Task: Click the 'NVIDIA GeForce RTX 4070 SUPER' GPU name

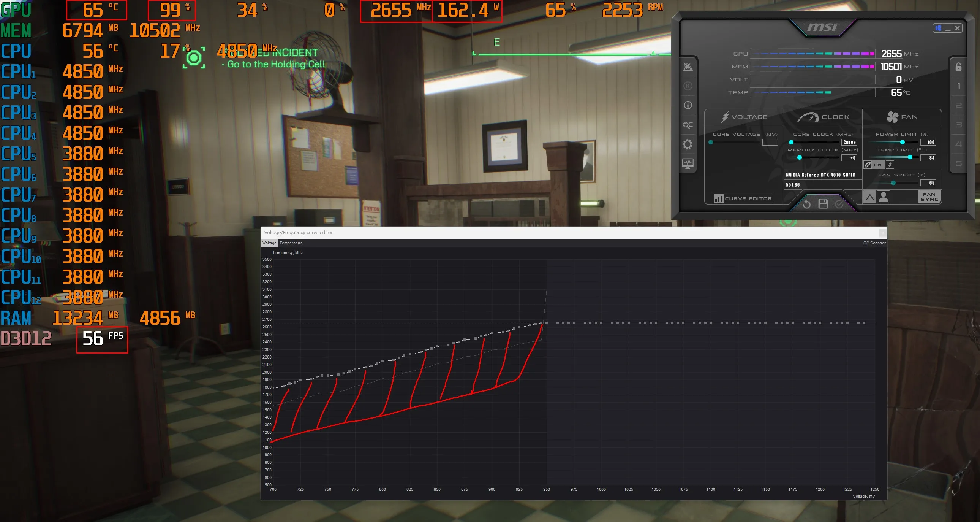Action: pos(820,175)
